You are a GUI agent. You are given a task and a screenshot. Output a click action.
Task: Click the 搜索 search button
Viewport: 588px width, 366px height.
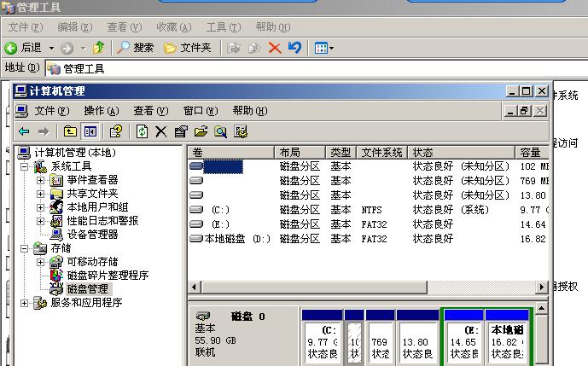click(x=135, y=48)
